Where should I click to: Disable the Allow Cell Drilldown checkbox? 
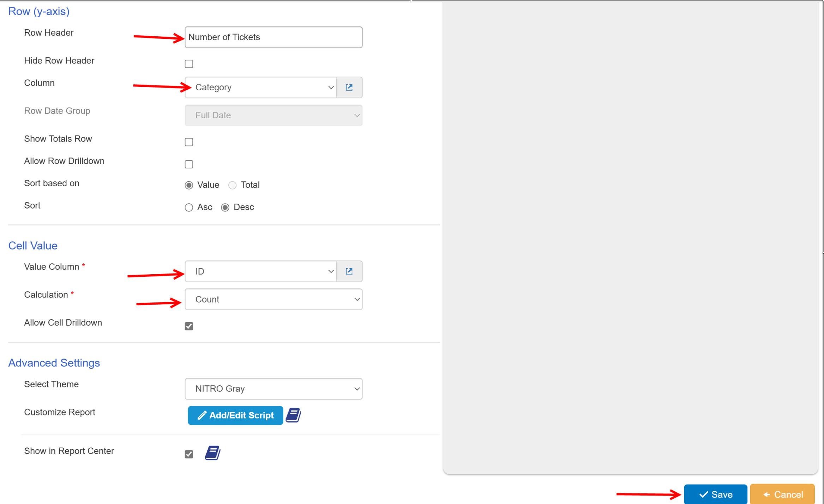click(x=190, y=326)
